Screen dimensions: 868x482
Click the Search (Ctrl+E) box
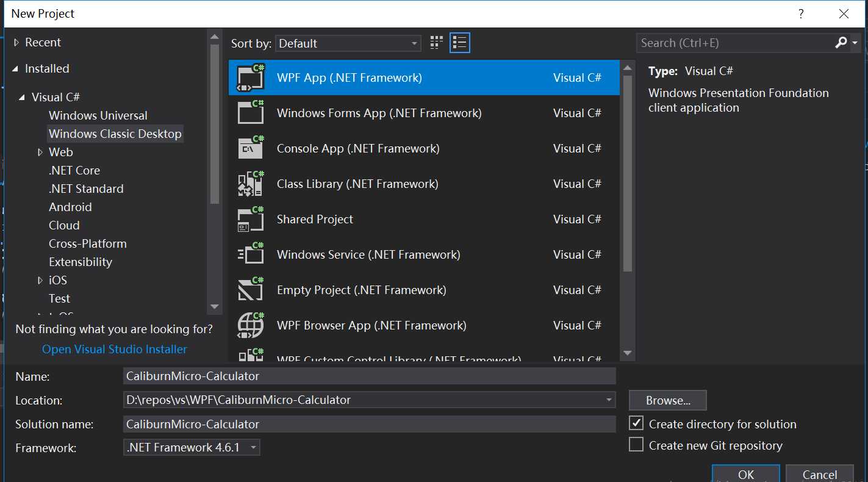[x=735, y=43]
